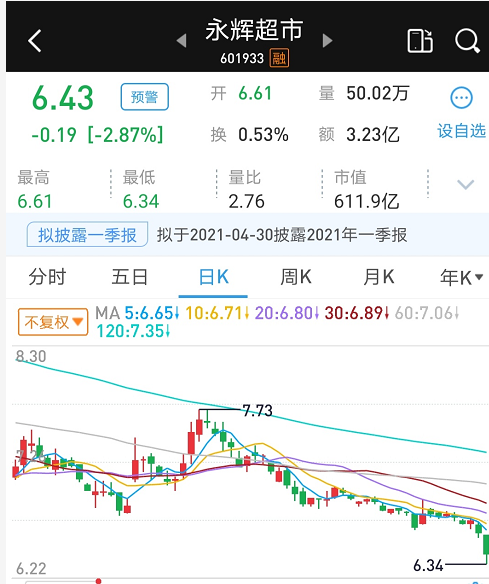This screenshot has width=489, height=584.
Task: Tap the 8.30 axis label on chart
Action: (x=31, y=356)
